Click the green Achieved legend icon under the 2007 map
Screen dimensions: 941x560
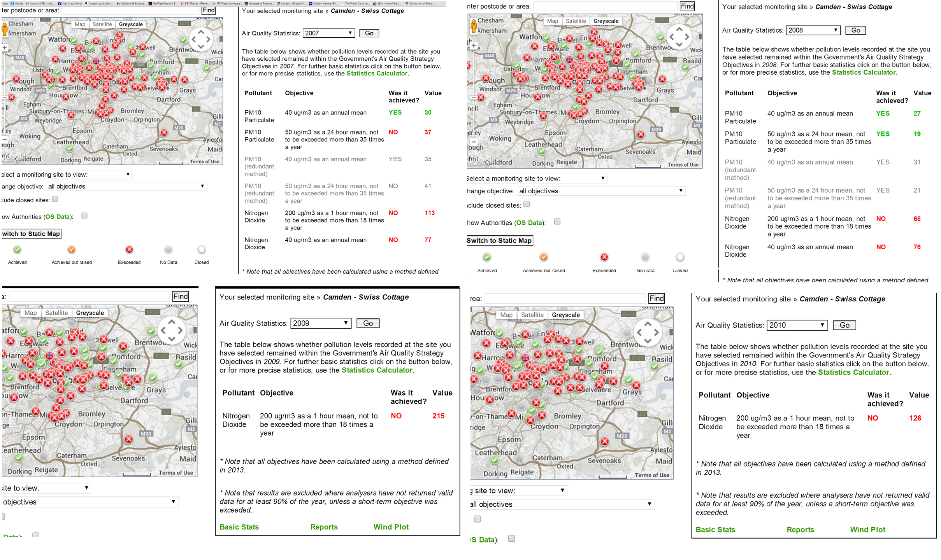pyautogui.click(x=17, y=249)
